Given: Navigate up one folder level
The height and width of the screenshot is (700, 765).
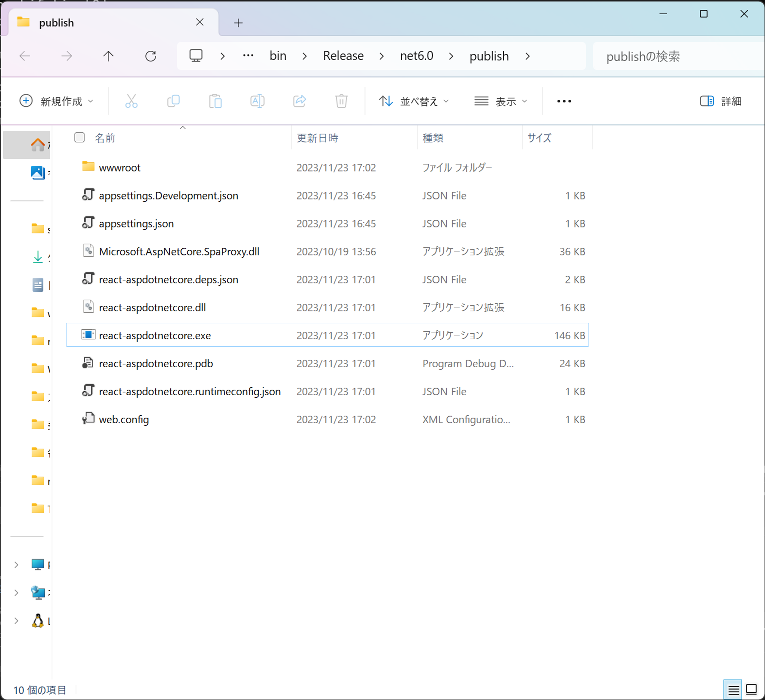Looking at the screenshot, I should tap(108, 56).
